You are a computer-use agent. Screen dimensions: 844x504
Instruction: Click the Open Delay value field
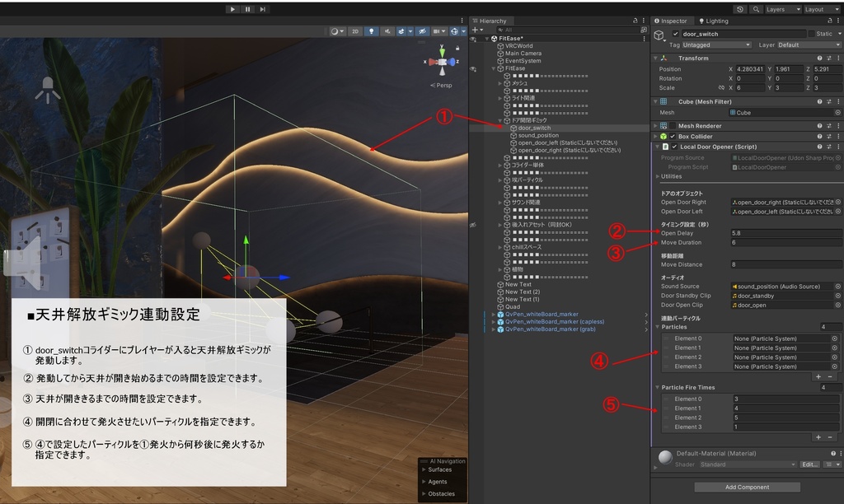786,233
